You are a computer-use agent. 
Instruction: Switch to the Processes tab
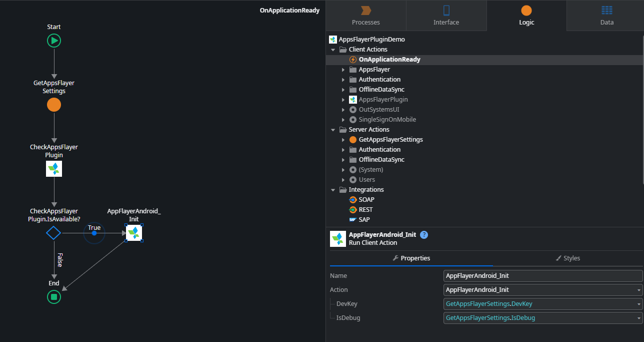[366, 16]
